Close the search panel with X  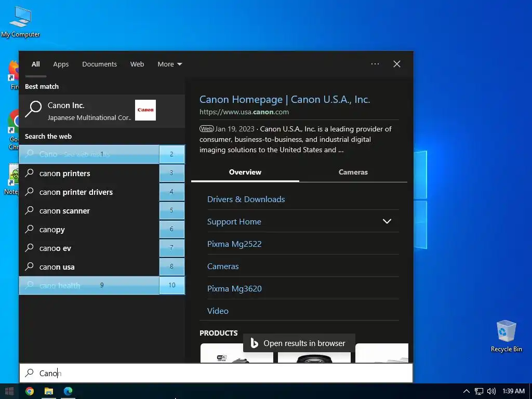point(396,64)
